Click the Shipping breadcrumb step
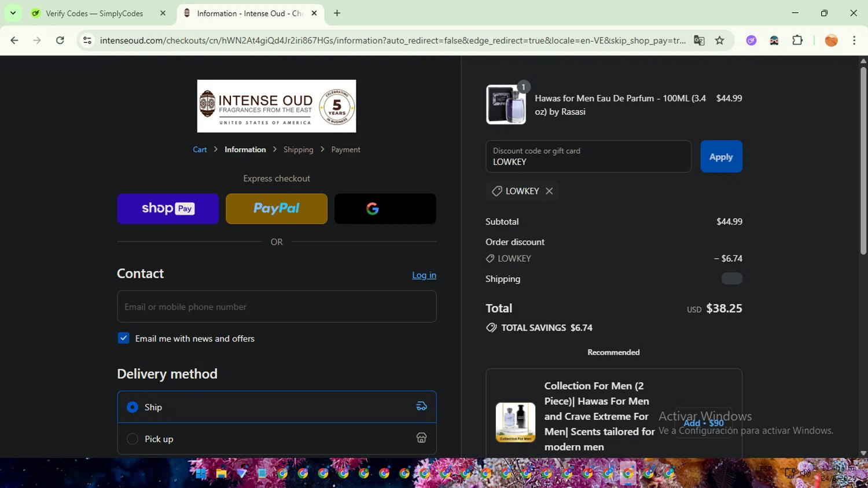868x488 pixels. (x=299, y=149)
